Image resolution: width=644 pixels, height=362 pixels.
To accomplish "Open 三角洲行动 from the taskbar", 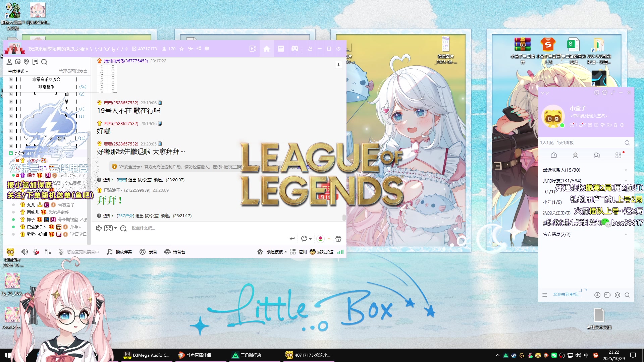I will 247,355.
